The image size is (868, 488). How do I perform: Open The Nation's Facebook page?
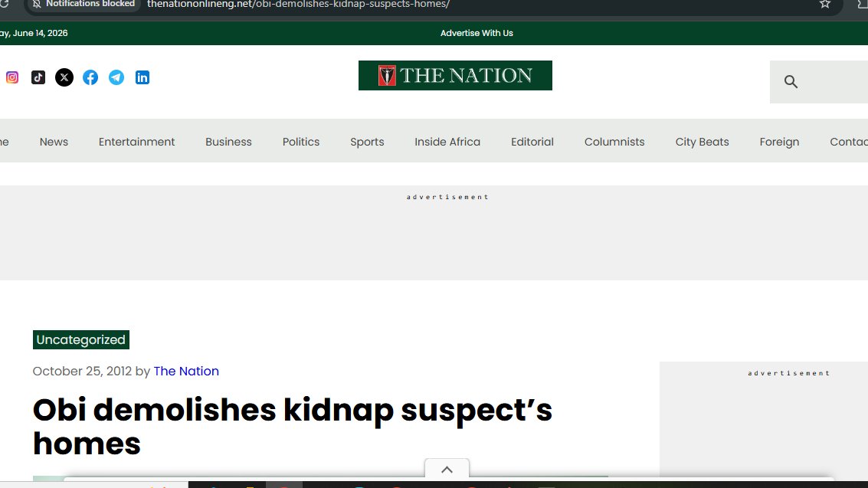90,77
